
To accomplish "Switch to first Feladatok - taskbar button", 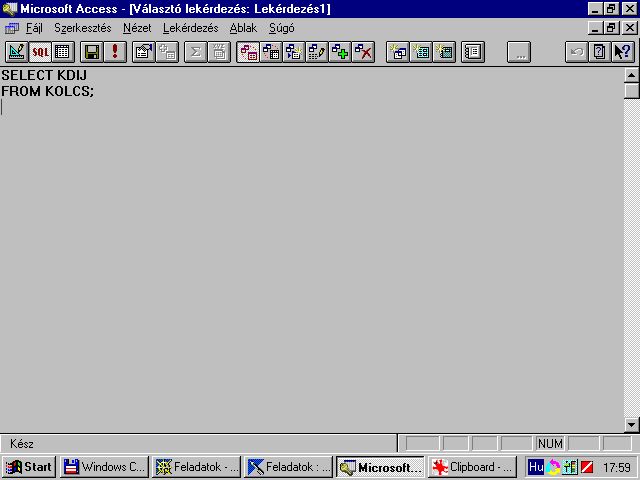I will [x=197, y=467].
